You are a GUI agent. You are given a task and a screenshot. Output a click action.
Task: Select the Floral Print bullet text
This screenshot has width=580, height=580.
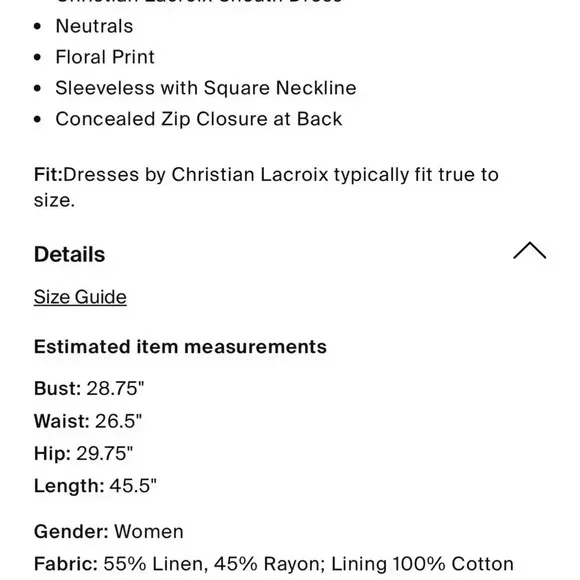pos(105,57)
